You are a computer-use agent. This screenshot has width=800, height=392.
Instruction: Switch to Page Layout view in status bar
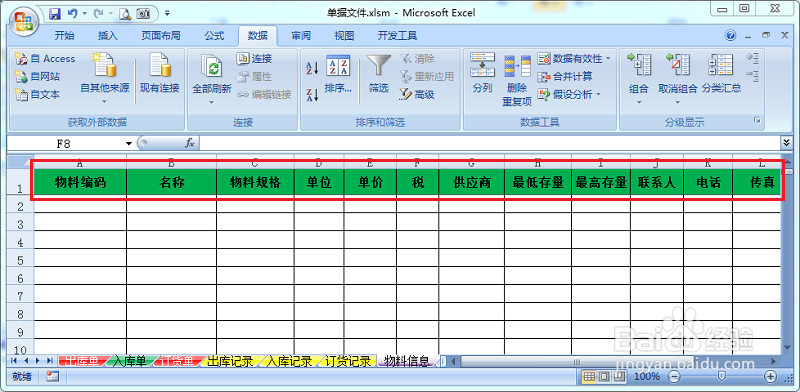click(x=604, y=377)
